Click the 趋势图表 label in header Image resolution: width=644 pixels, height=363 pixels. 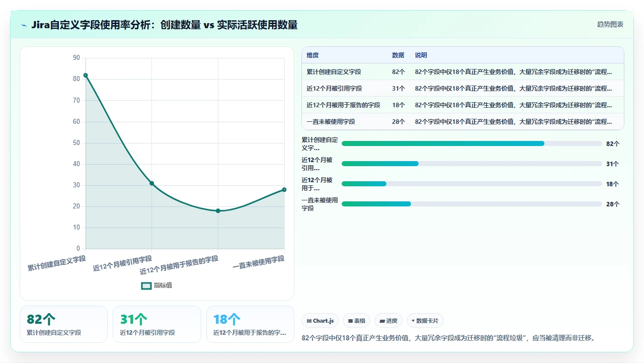[610, 24]
